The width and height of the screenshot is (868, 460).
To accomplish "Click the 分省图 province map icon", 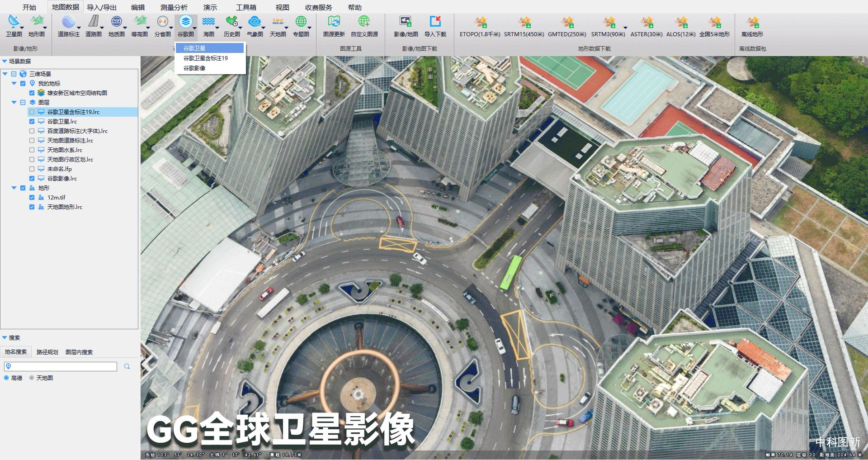I will pos(162,22).
